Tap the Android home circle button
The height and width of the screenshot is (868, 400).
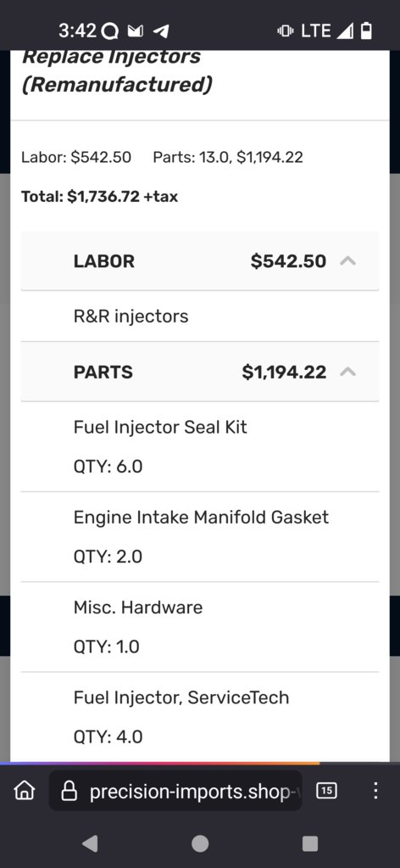200,843
